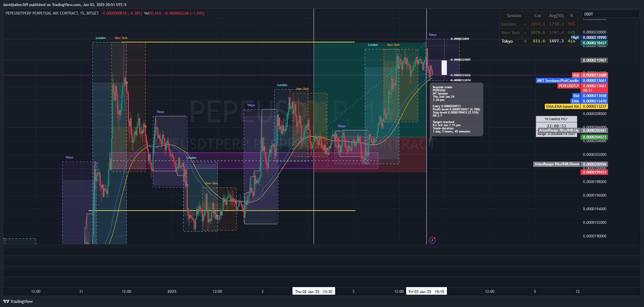Click the Fri 03 Jan '25 19:15 time marker
644x307 pixels.
[x=426, y=292]
